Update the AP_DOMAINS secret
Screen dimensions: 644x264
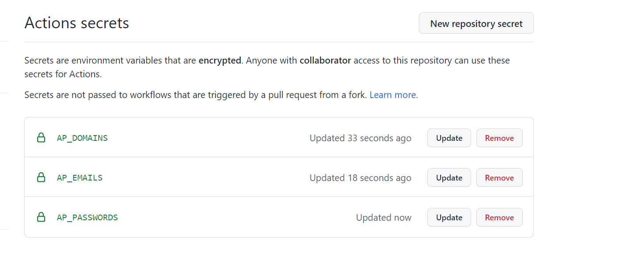[449, 138]
